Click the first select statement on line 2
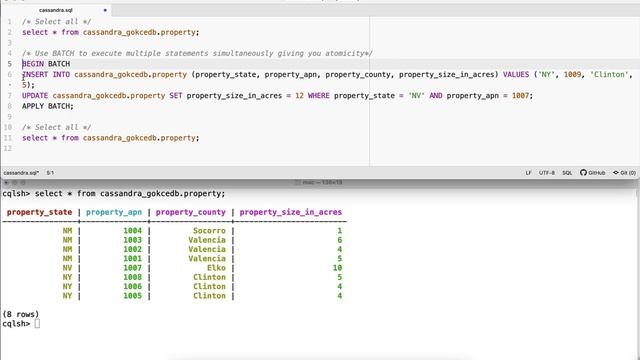The width and height of the screenshot is (640, 360). tap(111, 32)
